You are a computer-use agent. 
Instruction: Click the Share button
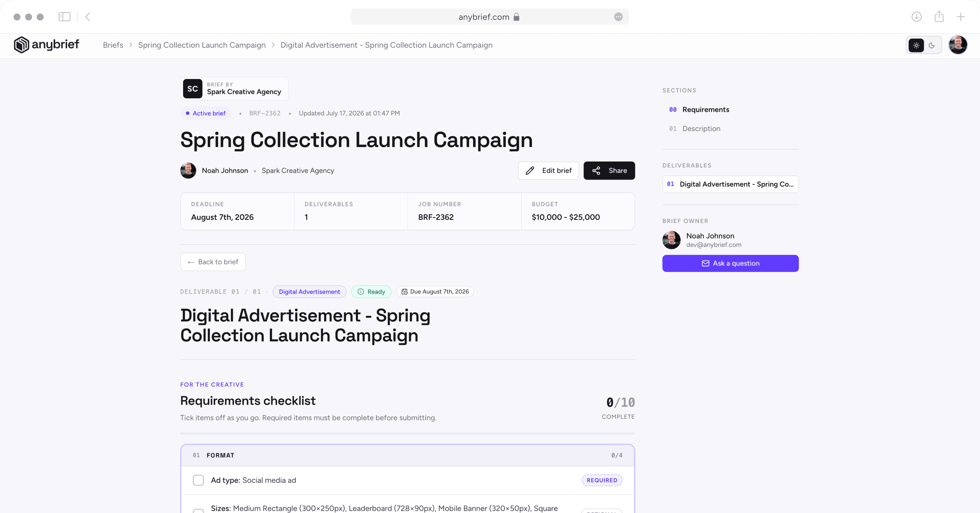609,171
